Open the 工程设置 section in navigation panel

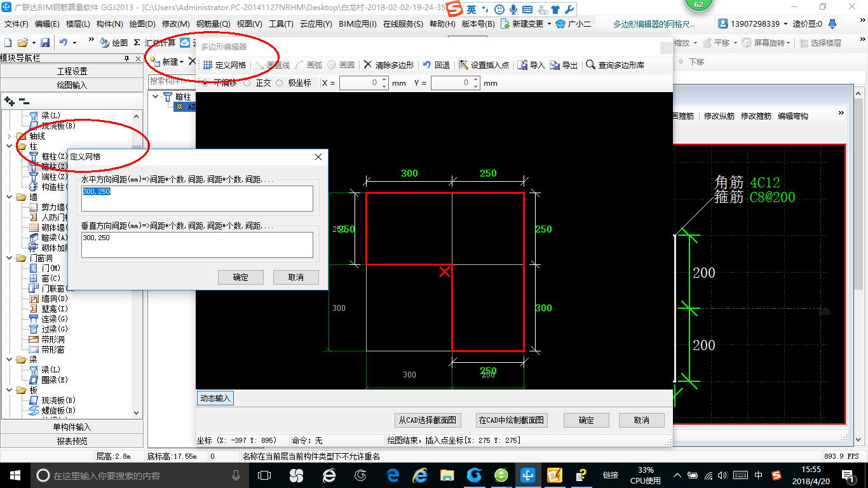(72, 71)
